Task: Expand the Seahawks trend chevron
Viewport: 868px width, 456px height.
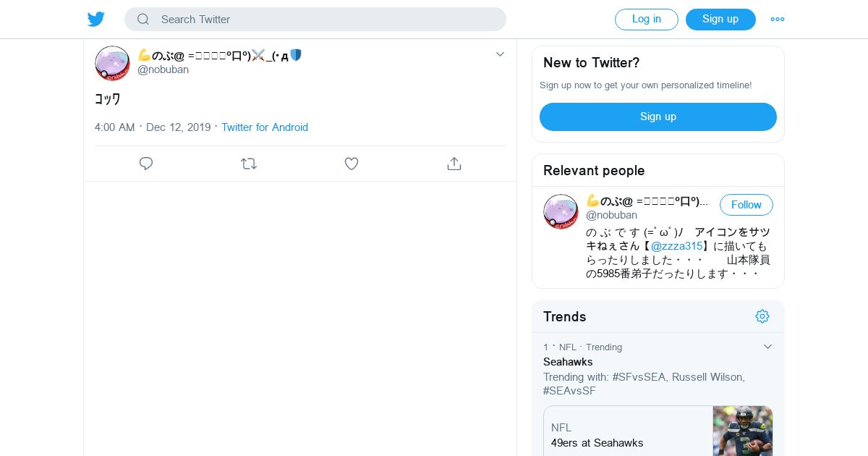Action: click(x=768, y=347)
